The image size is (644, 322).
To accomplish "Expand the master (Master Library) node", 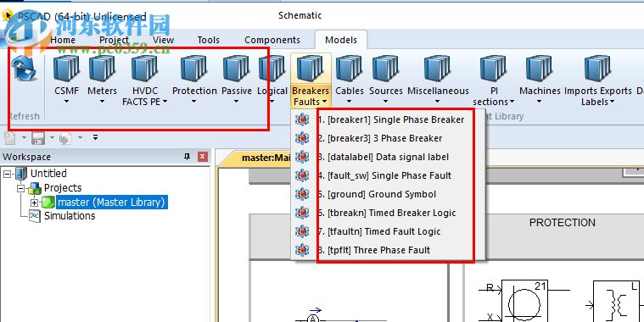I will coord(34,203).
